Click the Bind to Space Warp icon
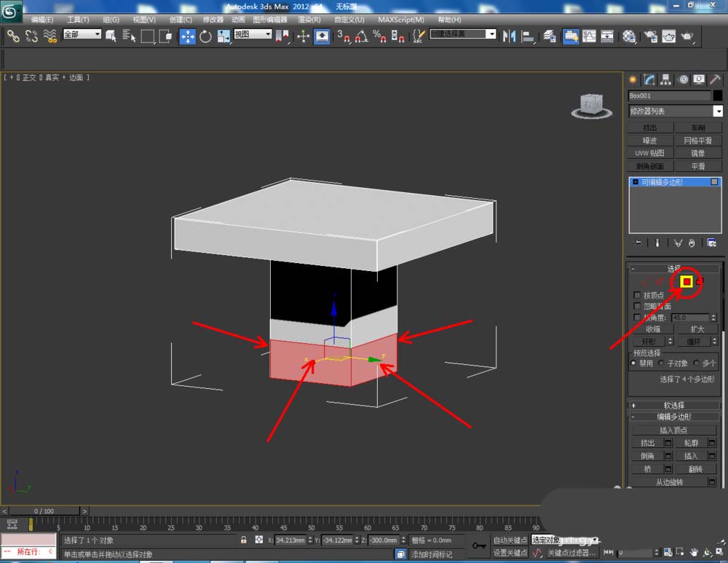This screenshot has width=728, height=563. 50,36
